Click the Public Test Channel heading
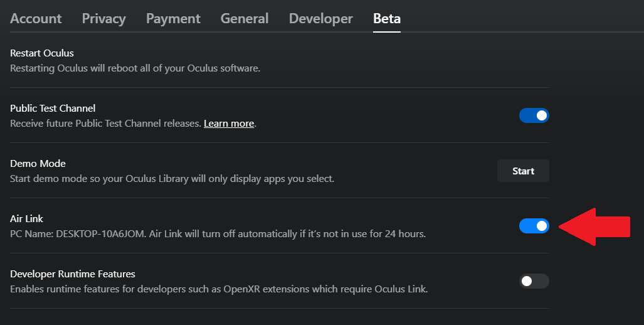 [53, 108]
